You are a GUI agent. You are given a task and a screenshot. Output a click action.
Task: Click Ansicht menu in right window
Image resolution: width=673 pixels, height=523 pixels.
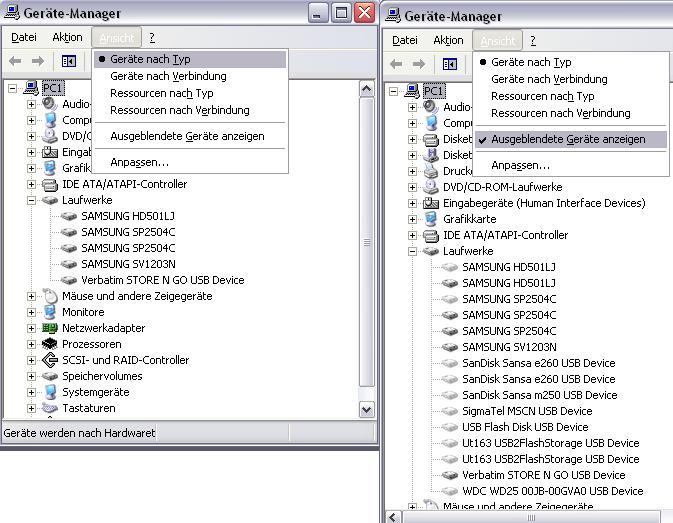pyautogui.click(x=497, y=40)
